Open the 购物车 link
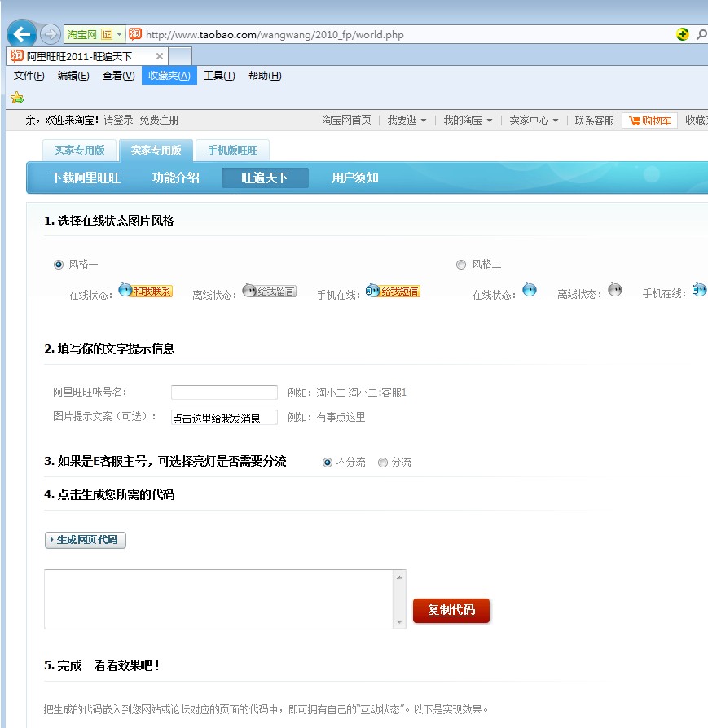The width and height of the screenshot is (708, 728). point(649,121)
